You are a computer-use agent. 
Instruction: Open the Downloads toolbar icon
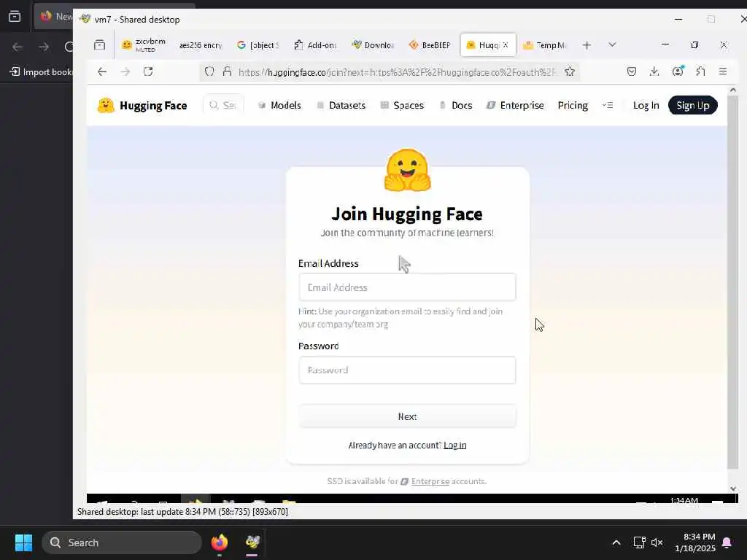point(654,72)
